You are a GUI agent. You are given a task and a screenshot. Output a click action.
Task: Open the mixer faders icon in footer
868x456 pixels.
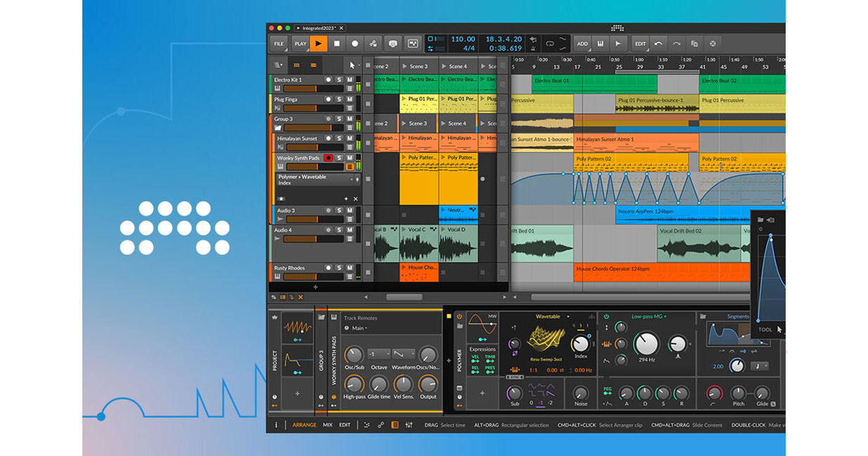(409, 425)
